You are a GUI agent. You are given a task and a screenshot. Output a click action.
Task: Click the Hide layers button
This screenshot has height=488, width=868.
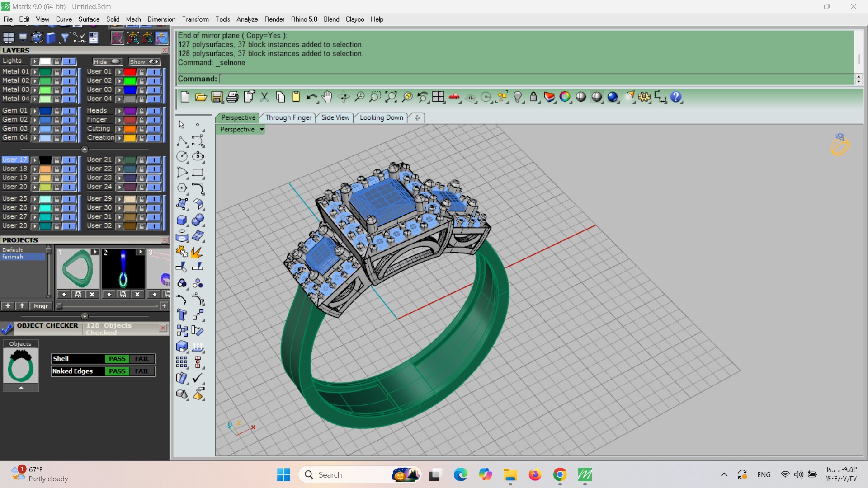[107, 62]
